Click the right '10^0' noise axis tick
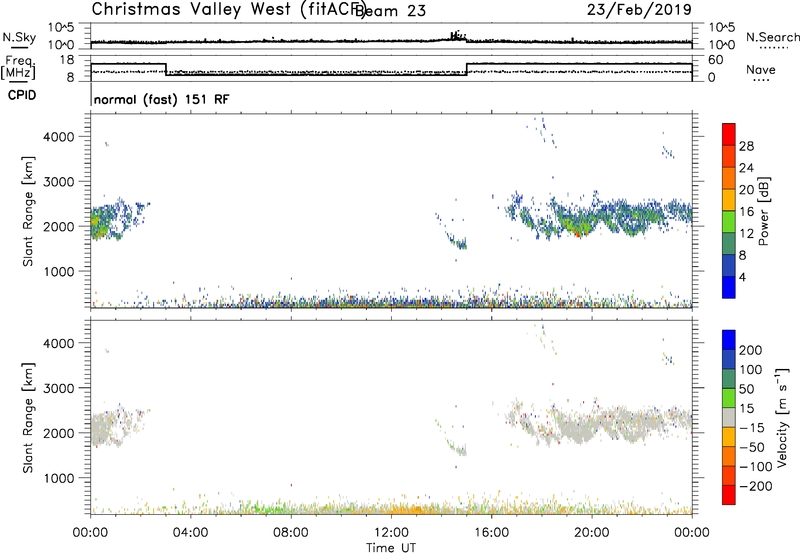 (x=721, y=45)
